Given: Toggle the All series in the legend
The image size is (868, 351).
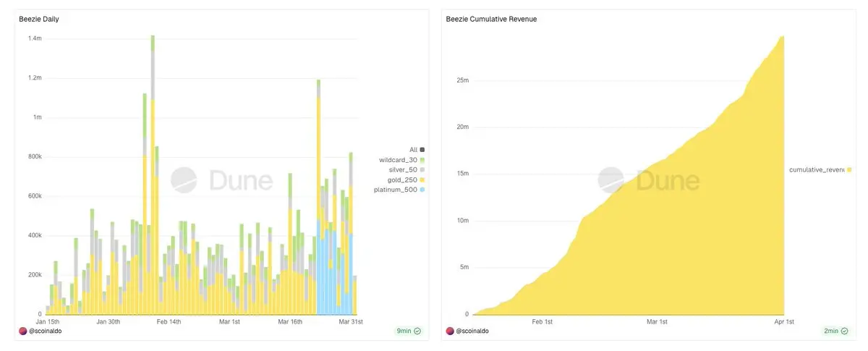Looking at the screenshot, I should pos(417,150).
